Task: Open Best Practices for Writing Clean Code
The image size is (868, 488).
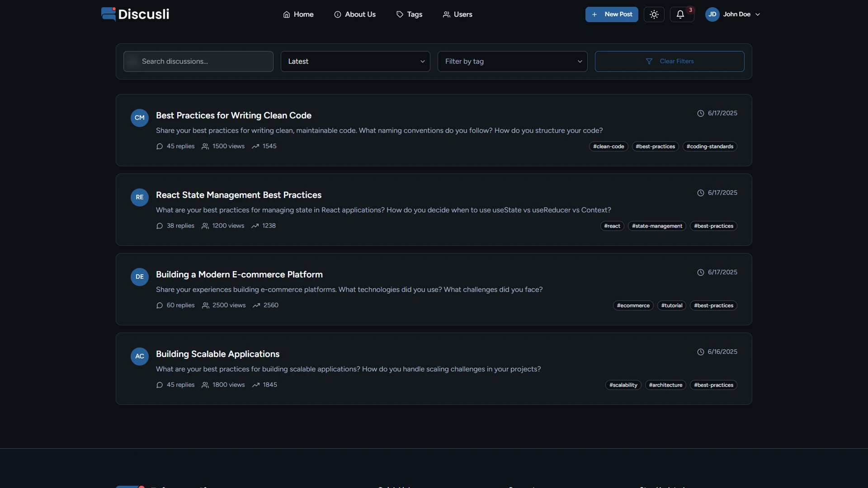Action: click(x=234, y=116)
